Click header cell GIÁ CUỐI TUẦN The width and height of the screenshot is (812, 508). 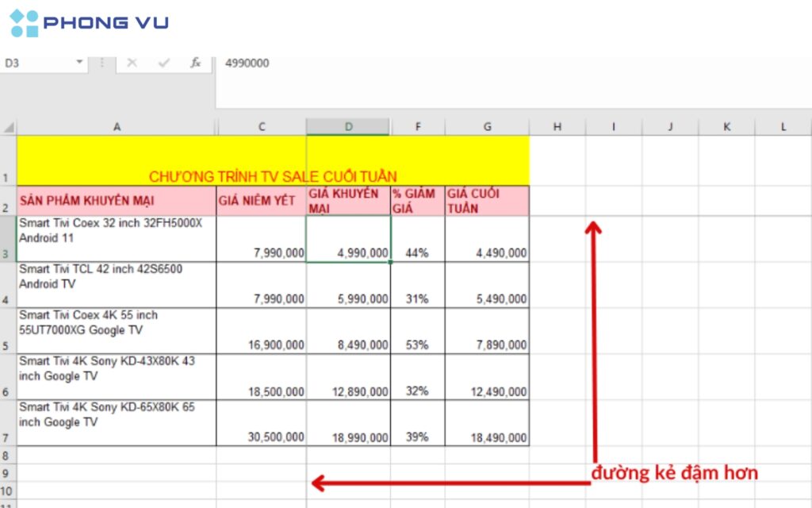[x=488, y=201]
